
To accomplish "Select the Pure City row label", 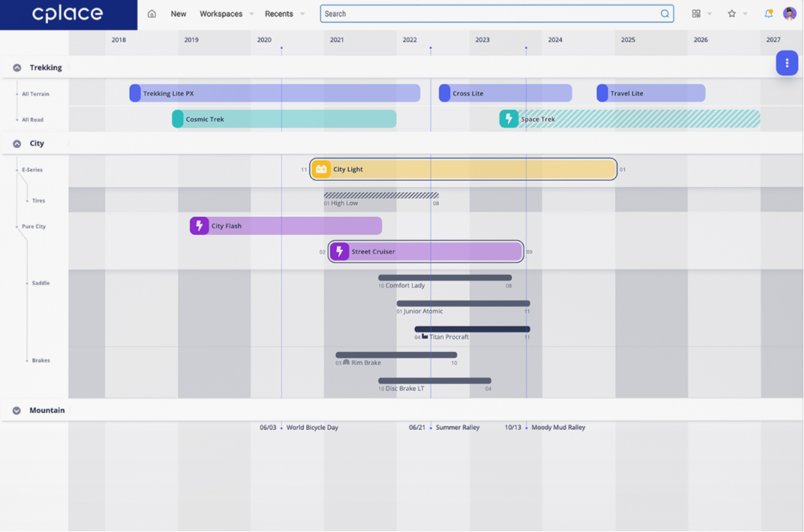I will pyautogui.click(x=34, y=227).
